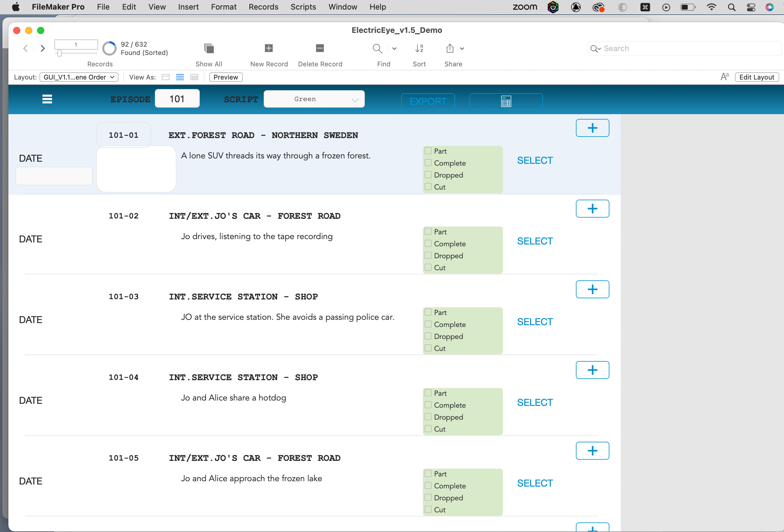Expand the Share options arrow
The width and height of the screenshot is (784, 532).
click(x=462, y=48)
